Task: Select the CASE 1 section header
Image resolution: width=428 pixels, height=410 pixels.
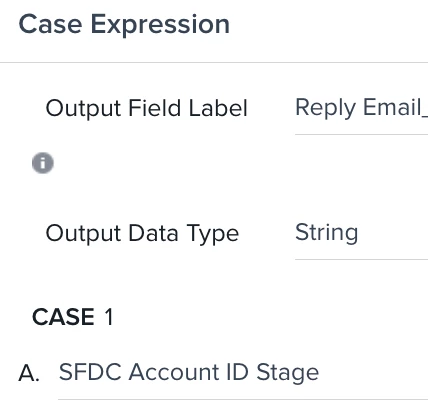Action: 73,317
